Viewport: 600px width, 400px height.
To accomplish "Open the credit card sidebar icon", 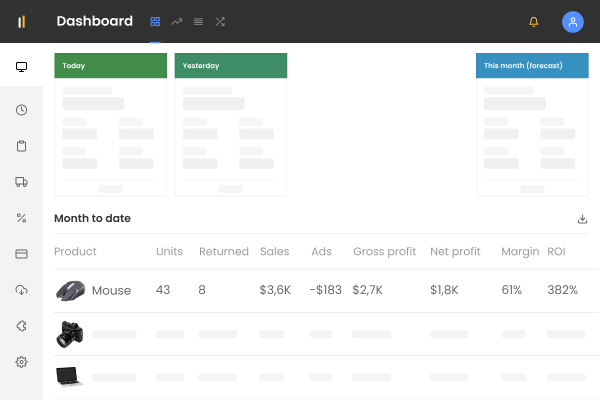I will pyautogui.click(x=21, y=254).
